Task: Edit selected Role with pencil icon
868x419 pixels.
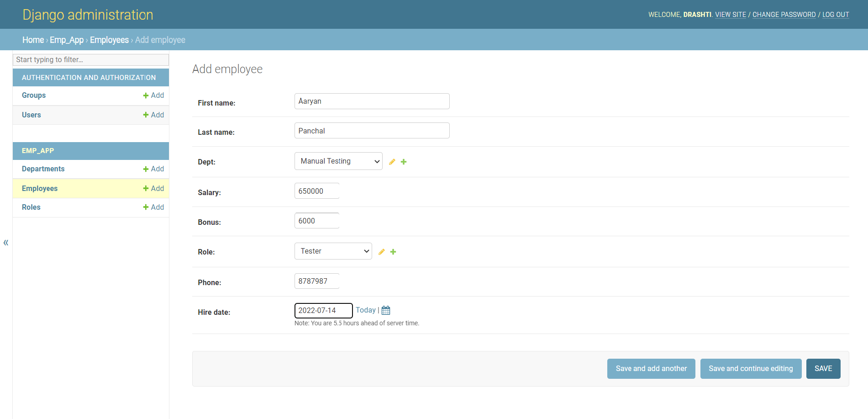Action: 382,252
